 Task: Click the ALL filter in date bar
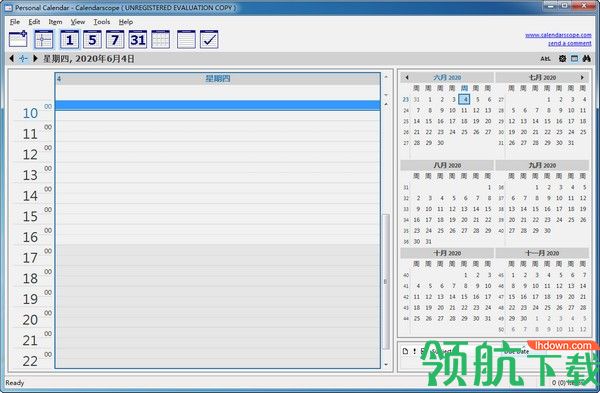tap(545, 59)
